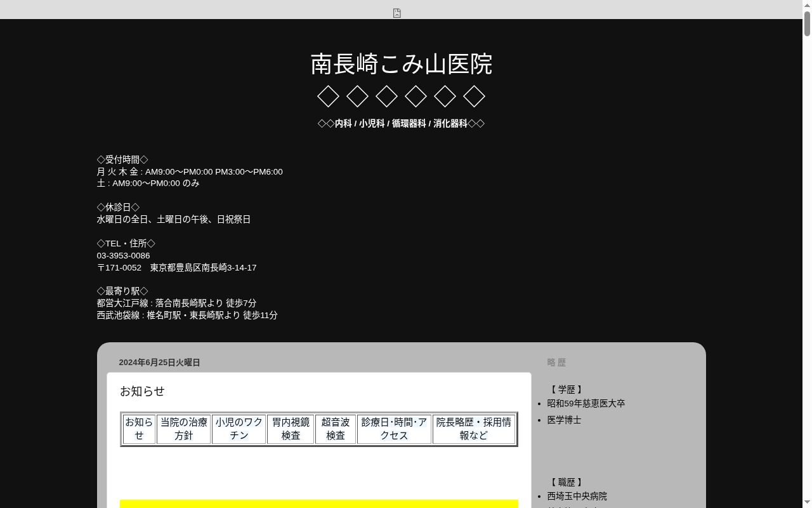Open 院長略歴・採用情報など page
The height and width of the screenshot is (508, 812).
click(473, 429)
